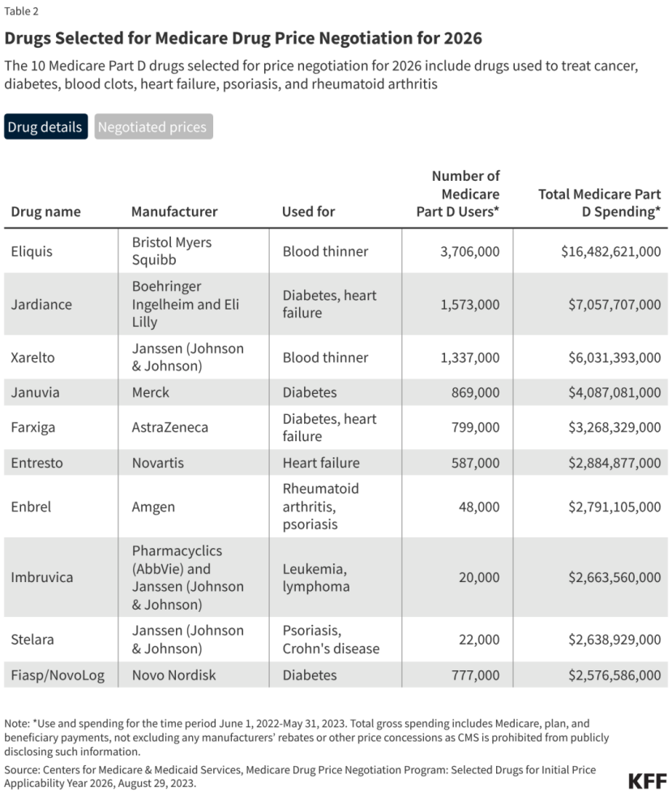Select the Eliquis drug name cell
The image size is (672, 796).
31,251
